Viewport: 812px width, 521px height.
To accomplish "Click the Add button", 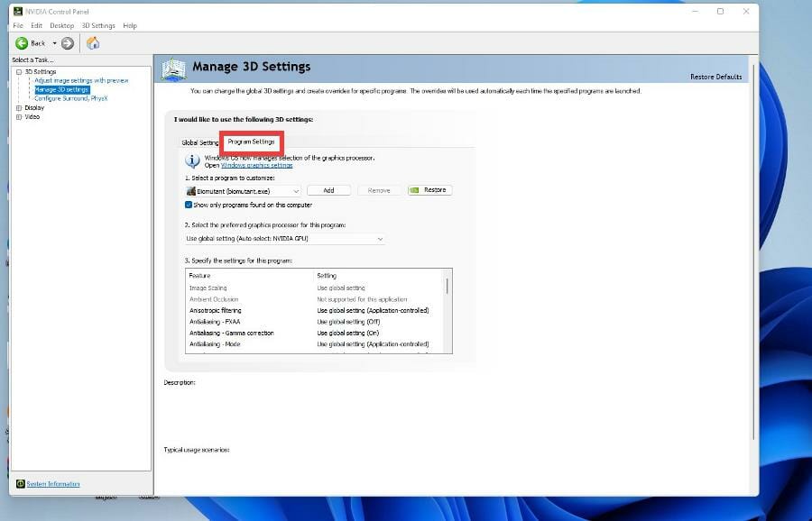I will (328, 190).
